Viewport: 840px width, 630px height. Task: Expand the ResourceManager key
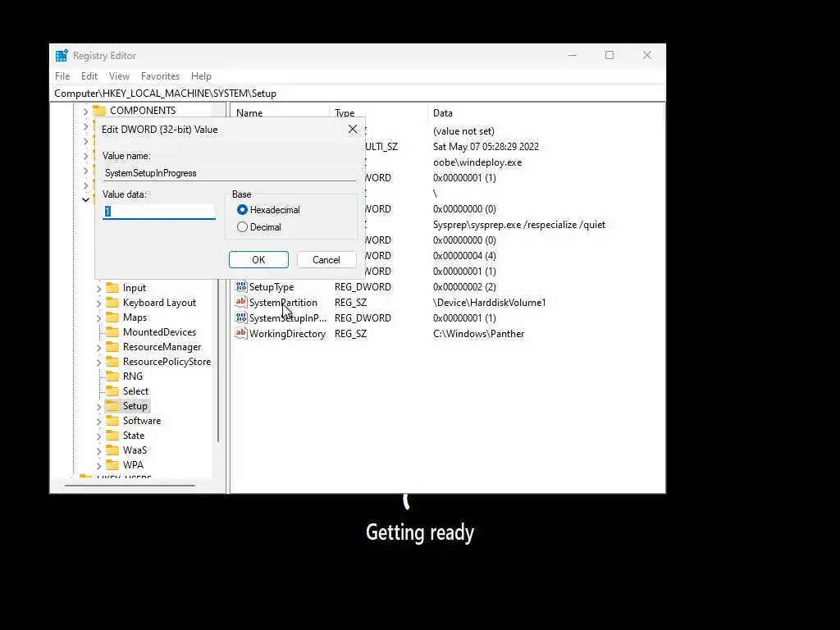pyautogui.click(x=98, y=347)
